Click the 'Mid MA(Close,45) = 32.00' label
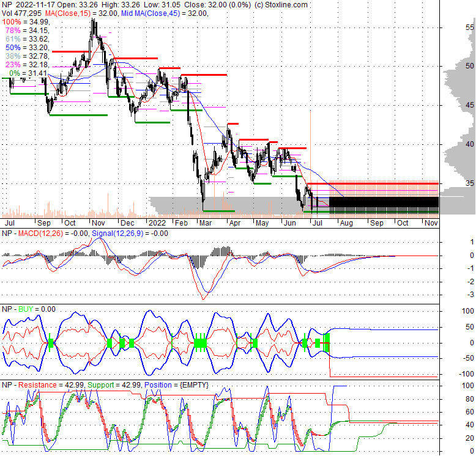 pyautogui.click(x=164, y=13)
